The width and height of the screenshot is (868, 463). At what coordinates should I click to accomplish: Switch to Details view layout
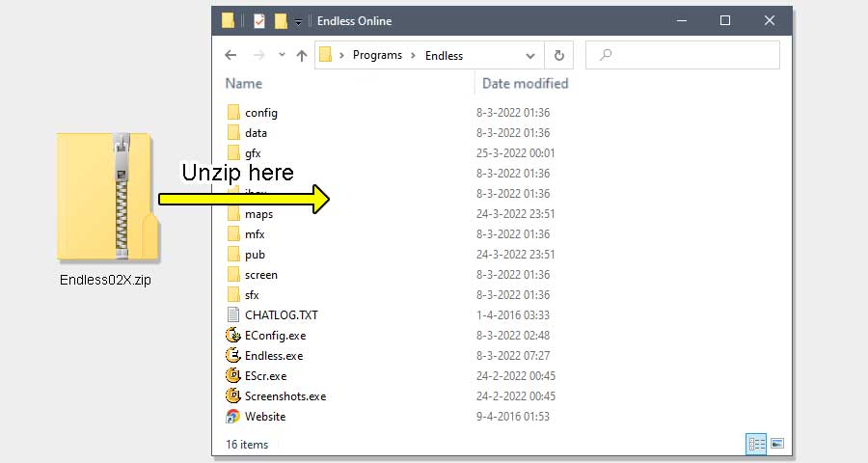[x=756, y=444]
